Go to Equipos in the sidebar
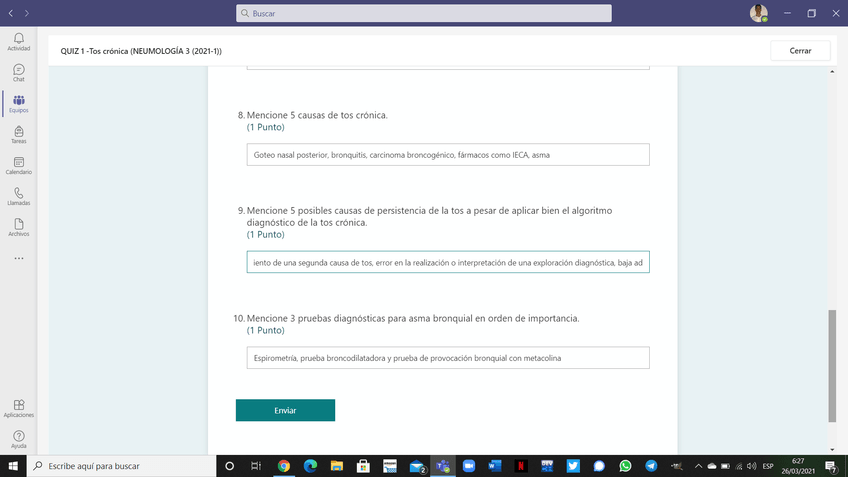Image resolution: width=848 pixels, height=477 pixels. coord(18,104)
